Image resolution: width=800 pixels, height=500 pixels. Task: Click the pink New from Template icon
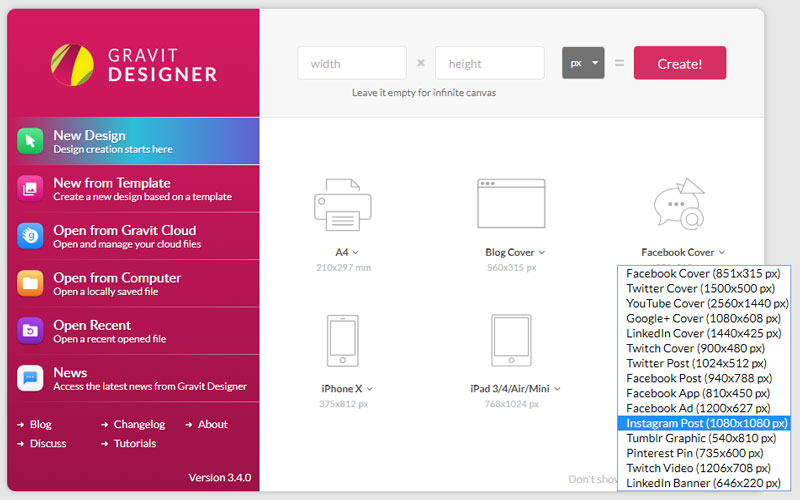pos(30,189)
